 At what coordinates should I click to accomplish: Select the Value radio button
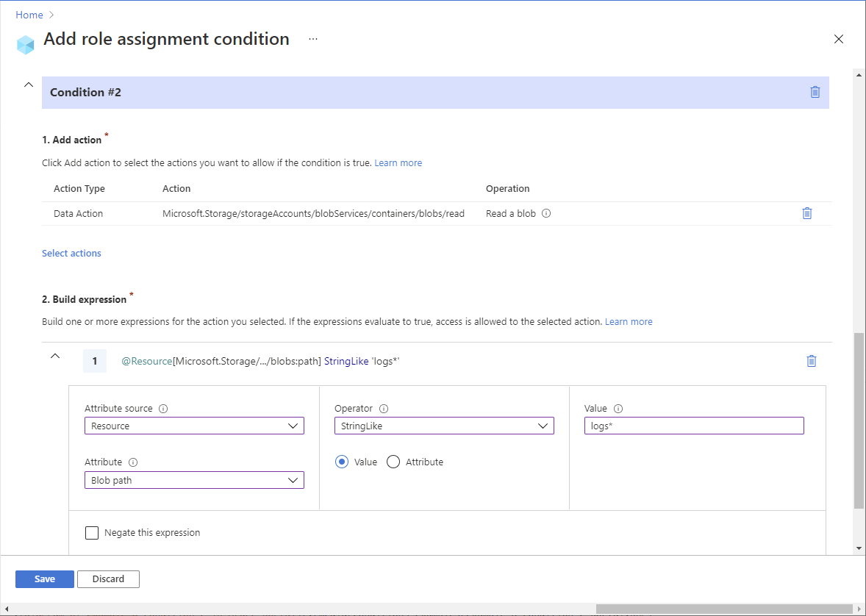click(341, 462)
